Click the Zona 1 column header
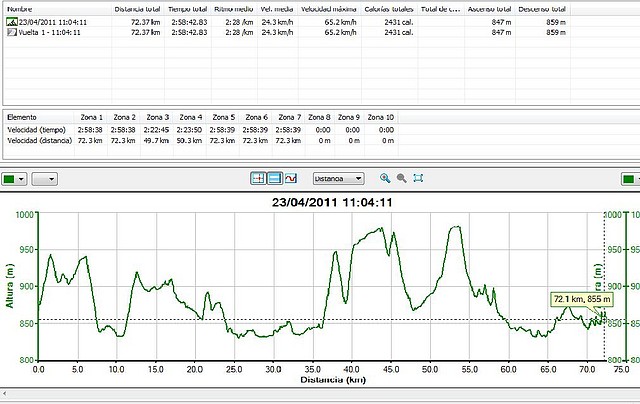The image size is (640, 404). click(x=91, y=117)
